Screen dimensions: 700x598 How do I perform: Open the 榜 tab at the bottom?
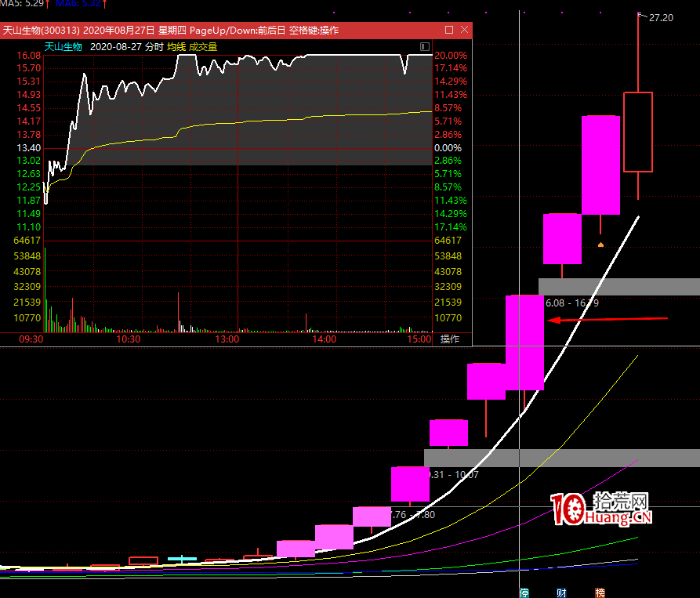tap(600, 593)
